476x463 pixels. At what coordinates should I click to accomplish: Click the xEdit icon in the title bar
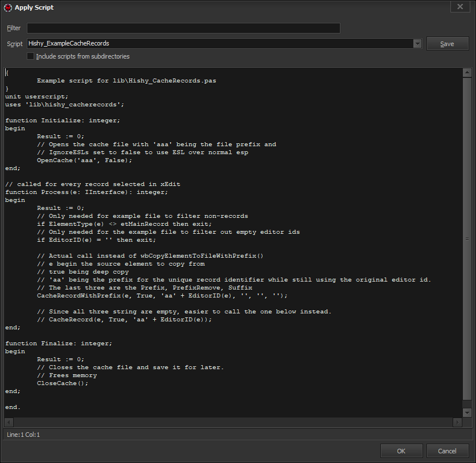(x=7, y=7)
